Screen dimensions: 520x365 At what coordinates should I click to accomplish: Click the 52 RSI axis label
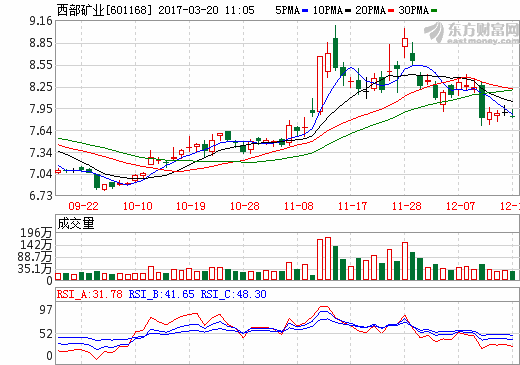coord(46,334)
